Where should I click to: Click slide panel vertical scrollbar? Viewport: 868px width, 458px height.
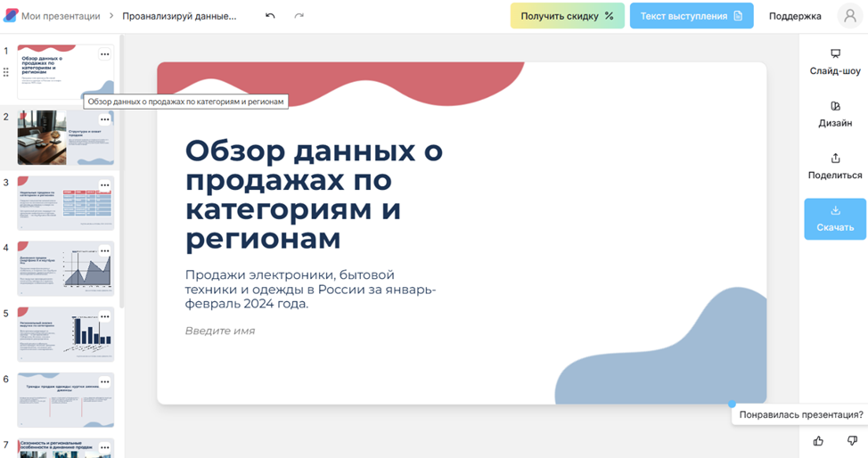[122, 172]
